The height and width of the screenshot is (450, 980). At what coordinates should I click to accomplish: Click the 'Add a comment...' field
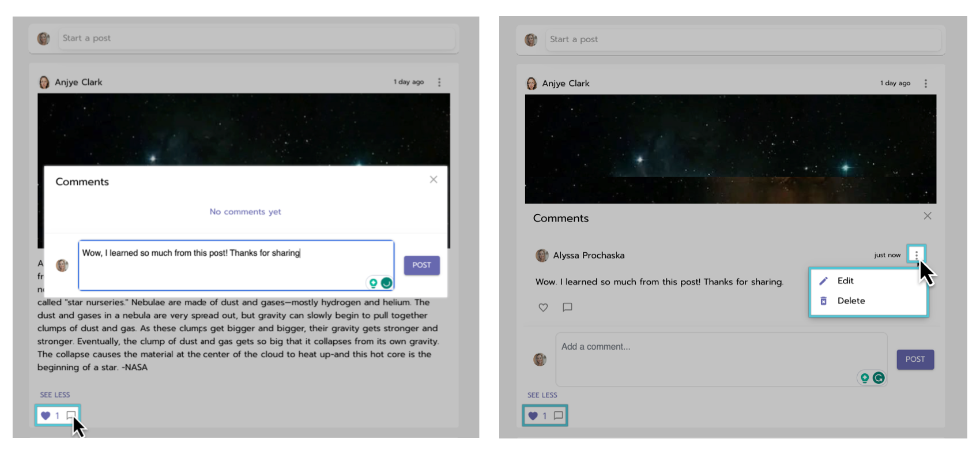pos(721,359)
